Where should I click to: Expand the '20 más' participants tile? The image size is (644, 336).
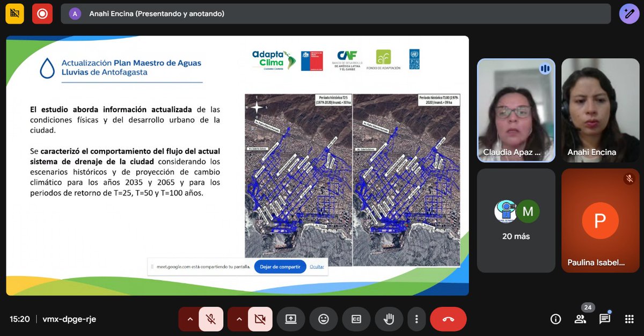click(516, 220)
